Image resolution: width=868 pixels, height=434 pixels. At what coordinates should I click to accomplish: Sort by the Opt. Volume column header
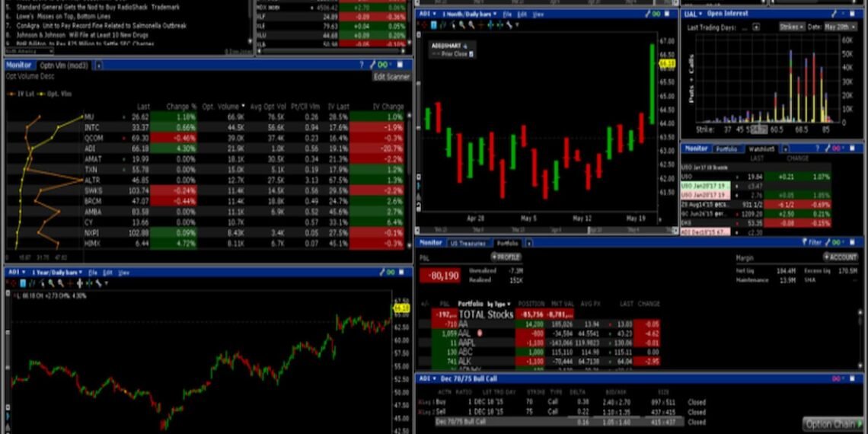(223, 107)
